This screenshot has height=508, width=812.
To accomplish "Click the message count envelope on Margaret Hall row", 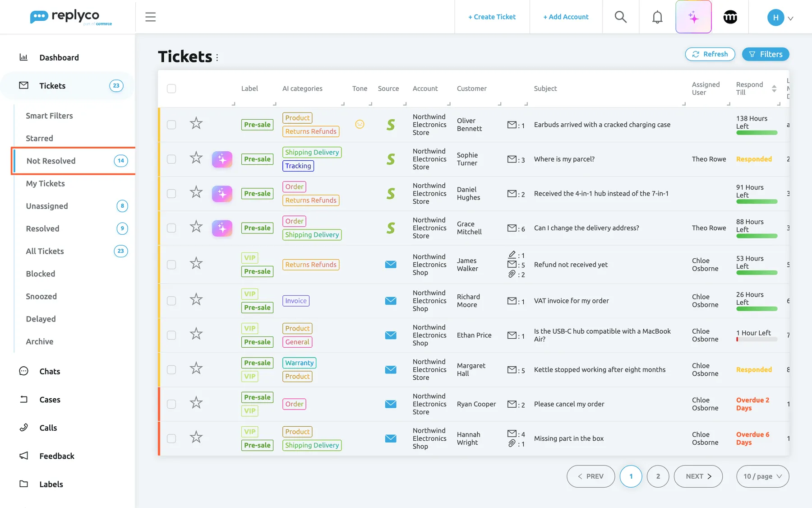I will coord(512,370).
